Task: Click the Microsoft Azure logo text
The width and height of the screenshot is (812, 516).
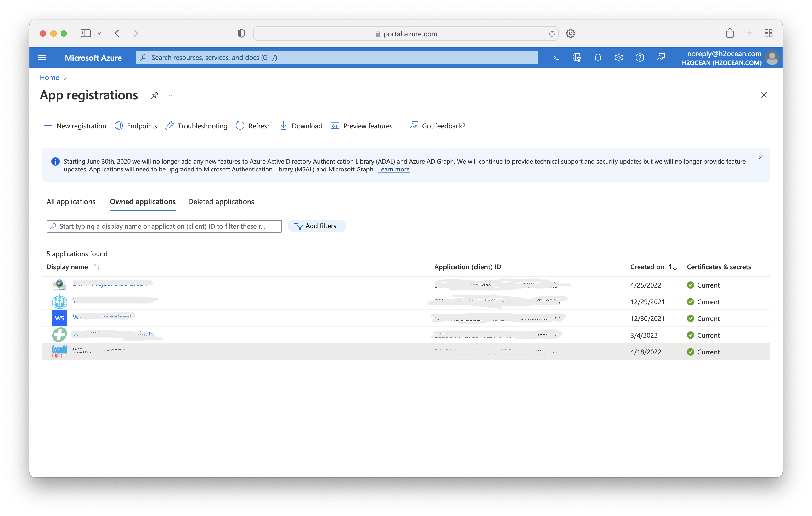Action: [x=93, y=58]
